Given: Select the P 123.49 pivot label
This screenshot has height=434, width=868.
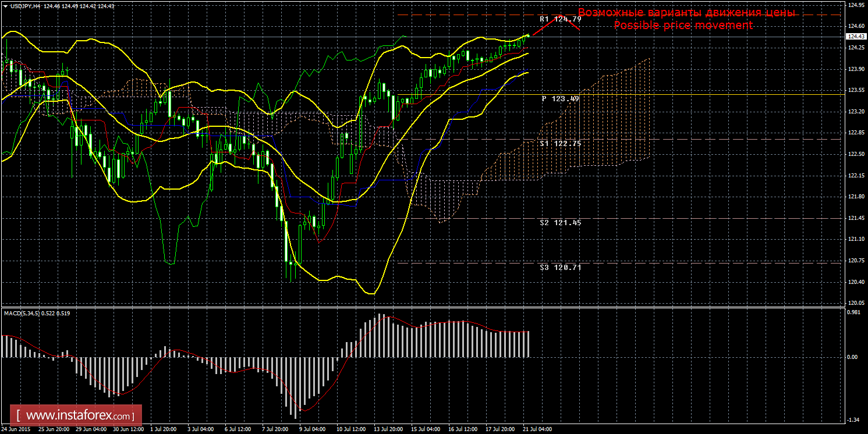Looking at the screenshot, I should (x=560, y=99).
